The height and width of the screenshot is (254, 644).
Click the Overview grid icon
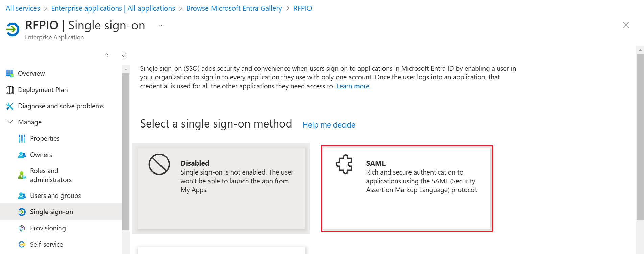[10, 73]
